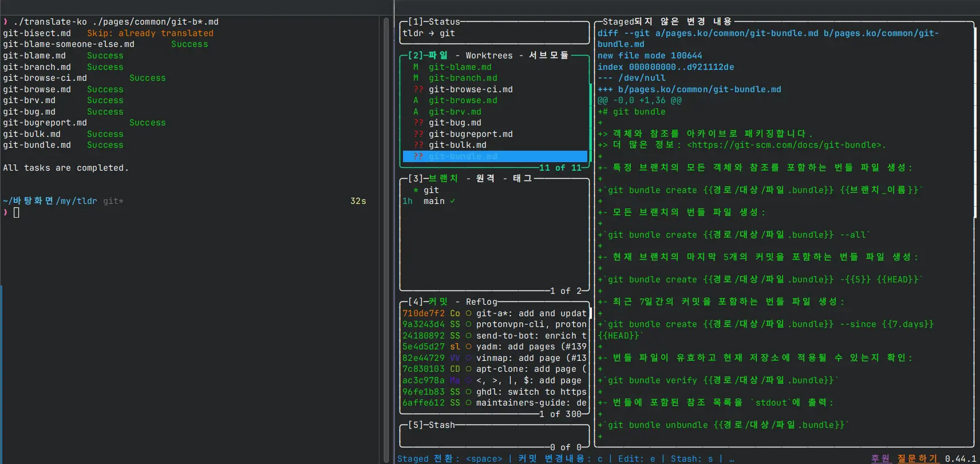Click the 'git bundle verify' line in diff
The width and height of the screenshot is (980, 464).
(x=718, y=380)
